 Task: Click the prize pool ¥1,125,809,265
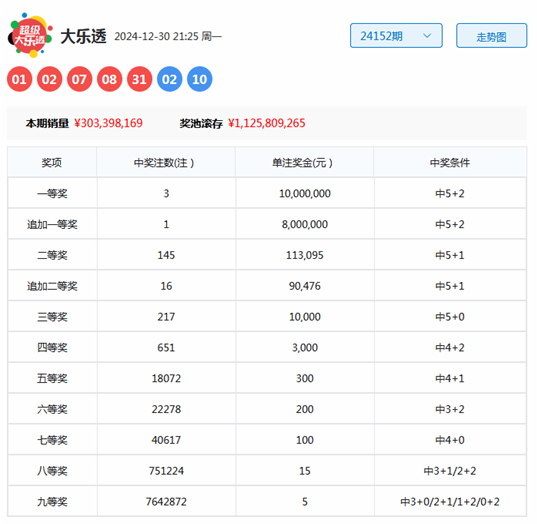(x=266, y=123)
